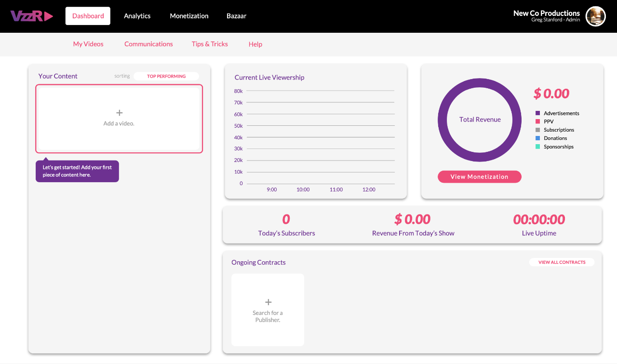617x364 pixels.
Task: Select the PPV pink legend swatch
Action: (538, 121)
